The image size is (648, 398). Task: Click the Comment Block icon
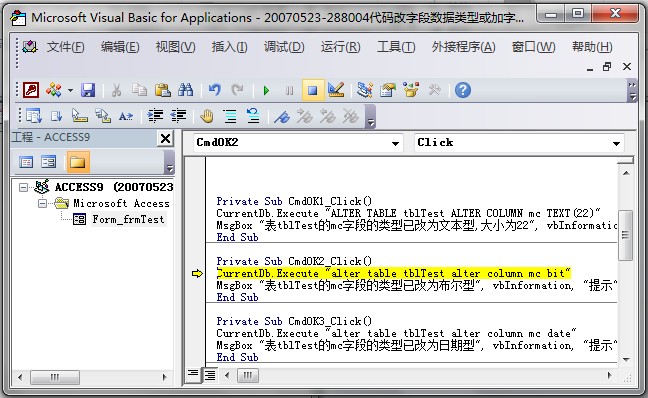click(x=230, y=116)
